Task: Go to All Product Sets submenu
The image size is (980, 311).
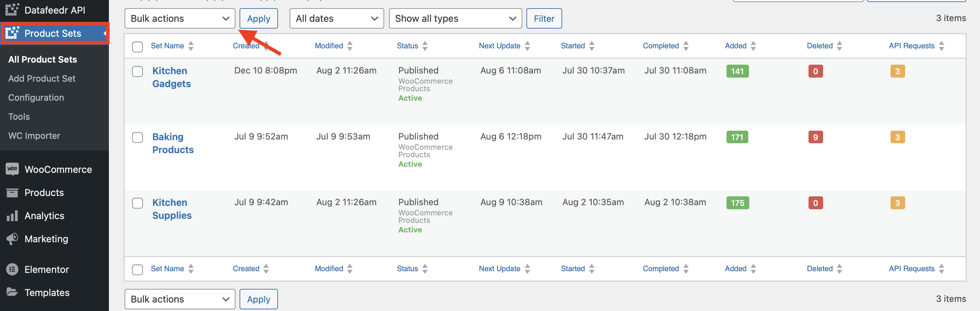Action: pyautogui.click(x=43, y=59)
